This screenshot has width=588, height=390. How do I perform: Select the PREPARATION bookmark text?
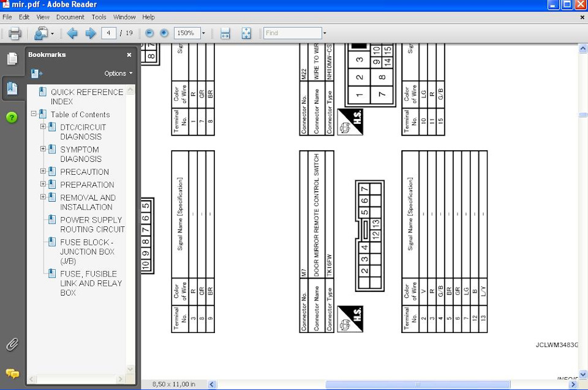tap(87, 185)
